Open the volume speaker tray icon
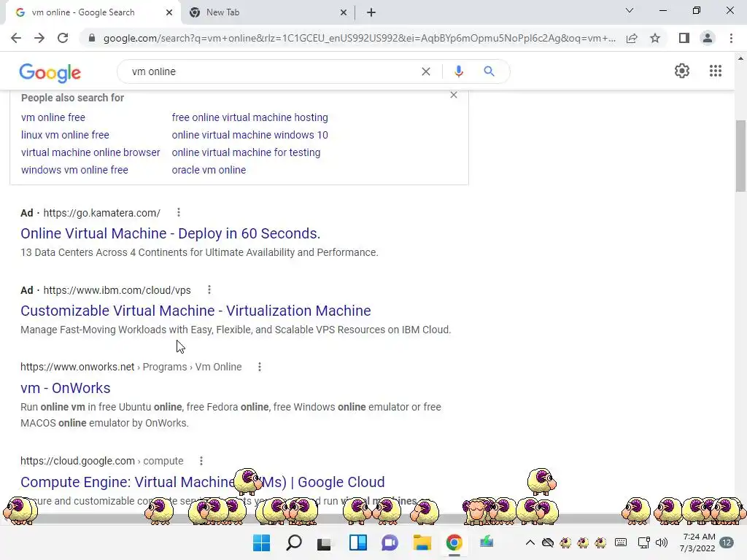Image resolution: width=747 pixels, height=560 pixels. 661,542
